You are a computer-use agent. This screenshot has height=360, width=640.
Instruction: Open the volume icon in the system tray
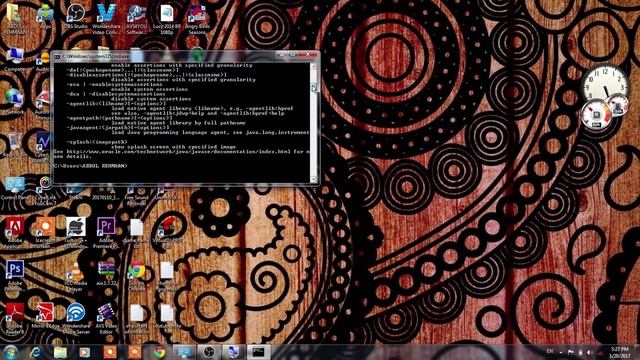coord(590,352)
